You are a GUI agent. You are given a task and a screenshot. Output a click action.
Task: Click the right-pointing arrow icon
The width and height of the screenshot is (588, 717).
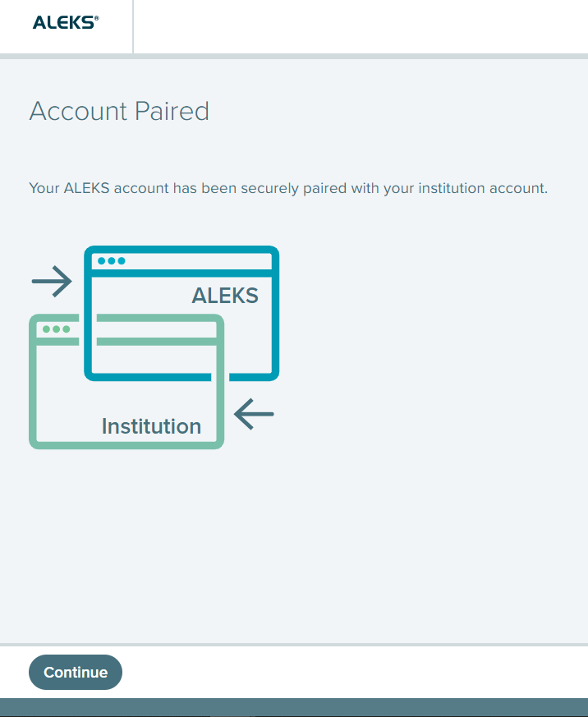pos(52,281)
